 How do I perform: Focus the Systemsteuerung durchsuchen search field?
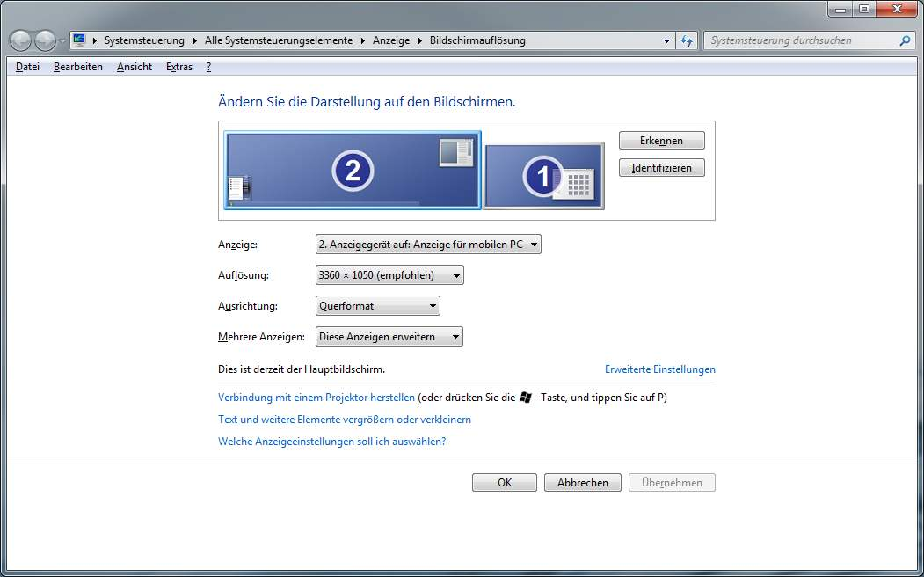click(800, 40)
